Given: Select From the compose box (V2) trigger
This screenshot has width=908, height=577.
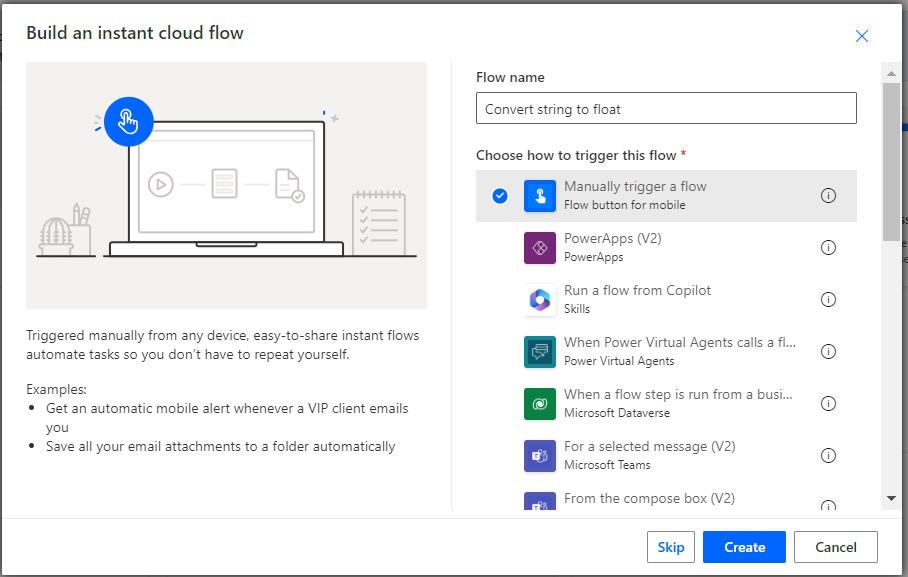Looking at the screenshot, I should click(649, 499).
